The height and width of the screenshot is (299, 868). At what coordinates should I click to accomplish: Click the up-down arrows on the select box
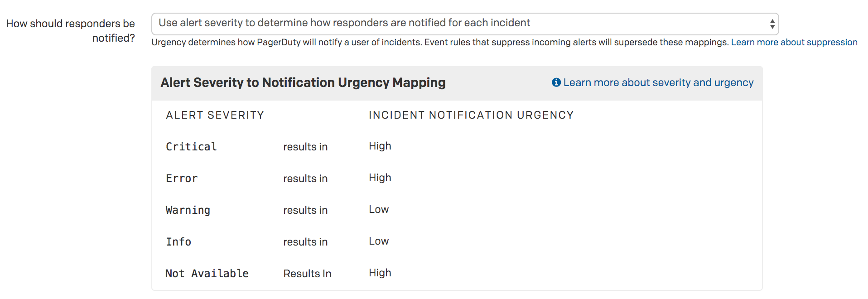[772, 24]
